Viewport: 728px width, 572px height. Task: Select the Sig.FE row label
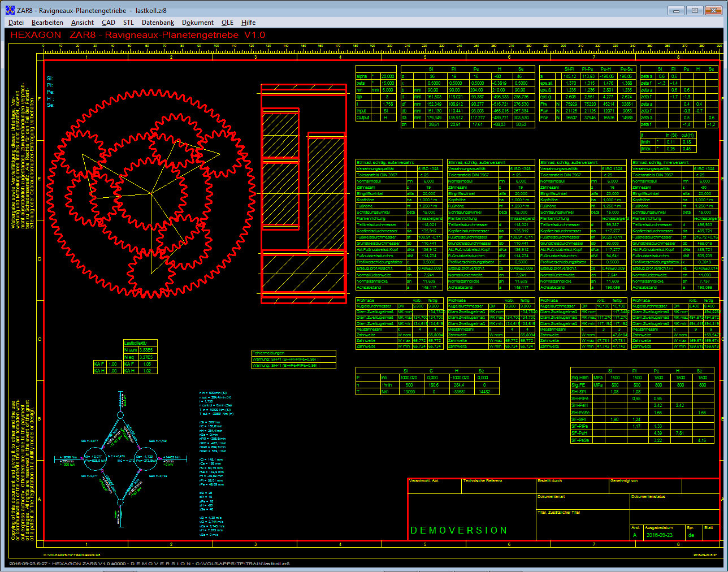[x=579, y=385]
